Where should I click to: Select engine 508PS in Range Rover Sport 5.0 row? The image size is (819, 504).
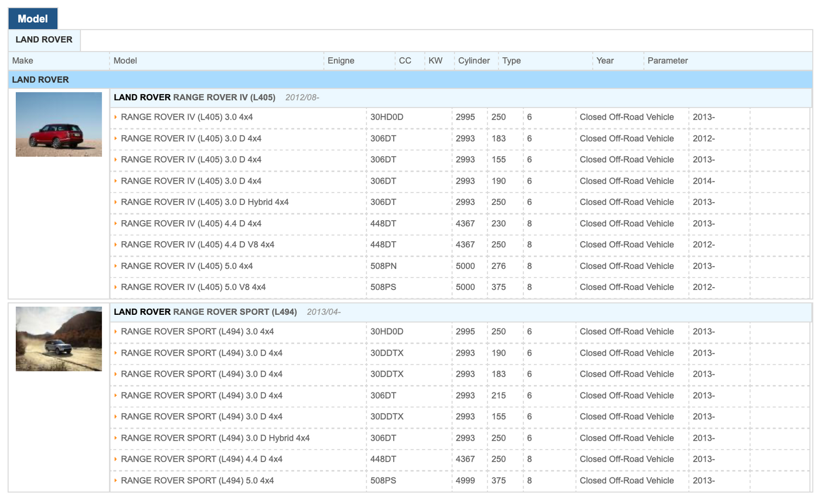[x=383, y=481]
